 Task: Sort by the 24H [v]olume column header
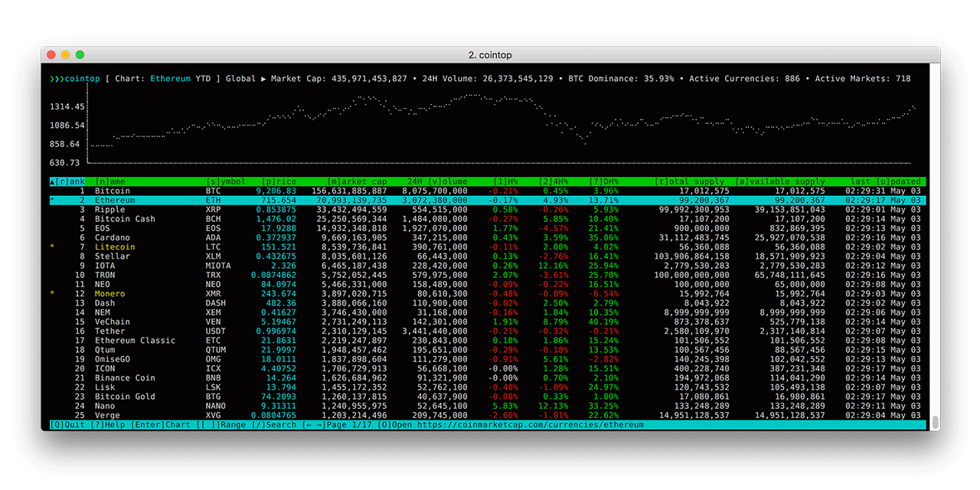pyautogui.click(x=436, y=181)
